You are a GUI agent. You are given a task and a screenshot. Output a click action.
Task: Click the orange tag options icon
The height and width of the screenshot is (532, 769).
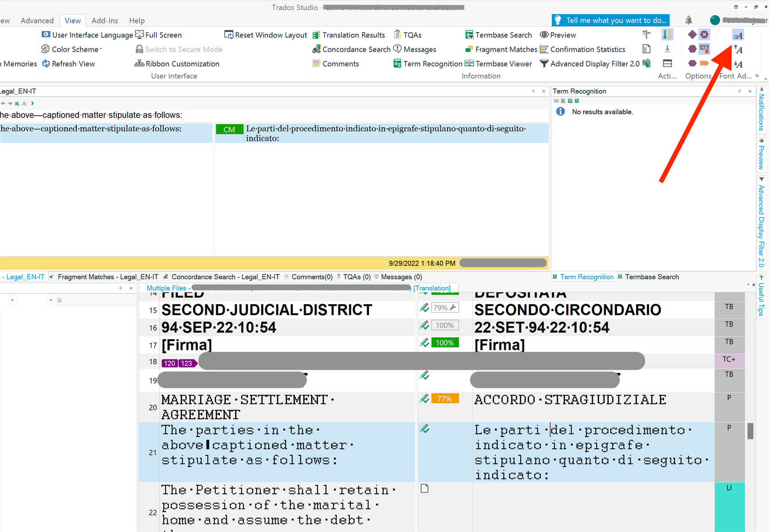[704, 63]
